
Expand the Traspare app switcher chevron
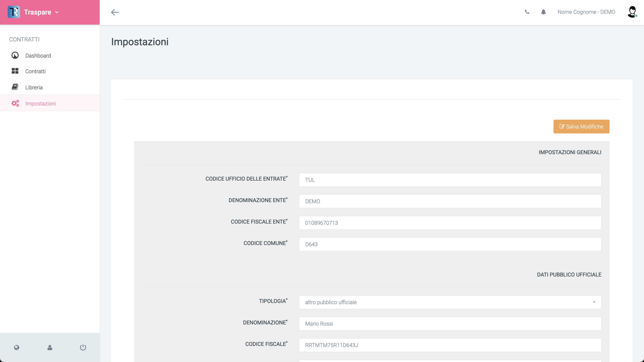57,12
